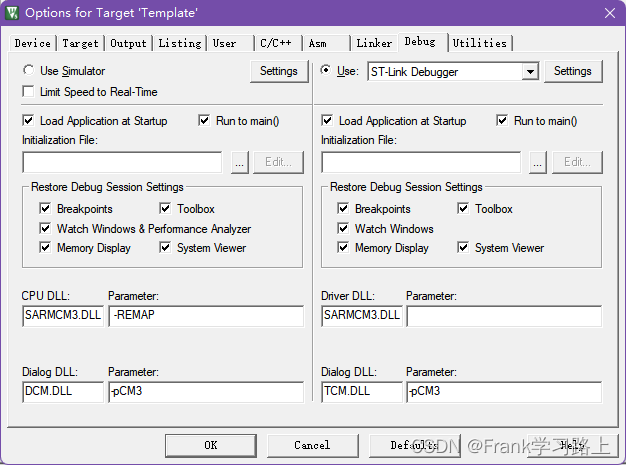Toggle simulator Toolbox checkbox
This screenshot has width=626, height=465.
(165, 208)
